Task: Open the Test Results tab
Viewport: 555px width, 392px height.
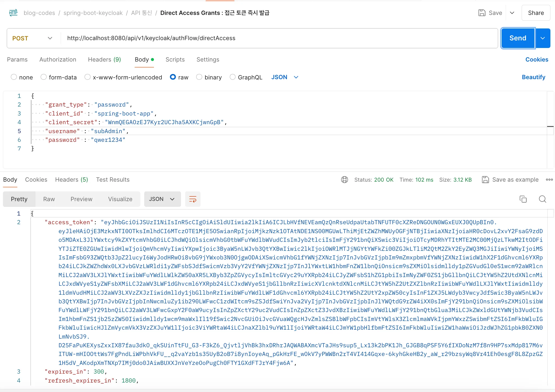Action: click(x=112, y=179)
